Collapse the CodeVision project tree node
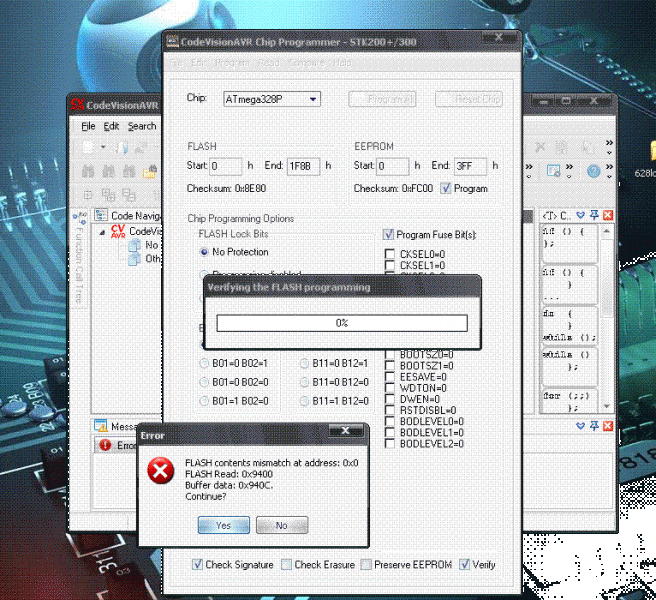 coord(102,232)
